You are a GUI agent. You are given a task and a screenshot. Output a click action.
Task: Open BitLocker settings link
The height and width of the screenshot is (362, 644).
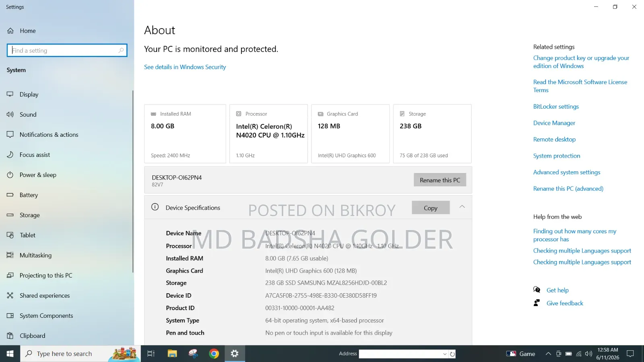pyautogui.click(x=556, y=107)
